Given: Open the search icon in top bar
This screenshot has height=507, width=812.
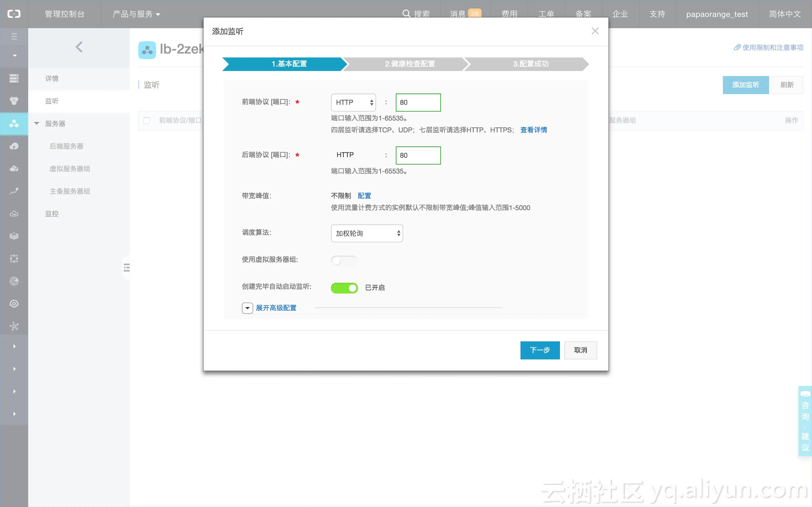Looking at the screenshot, I should click(x=406, y=14).
